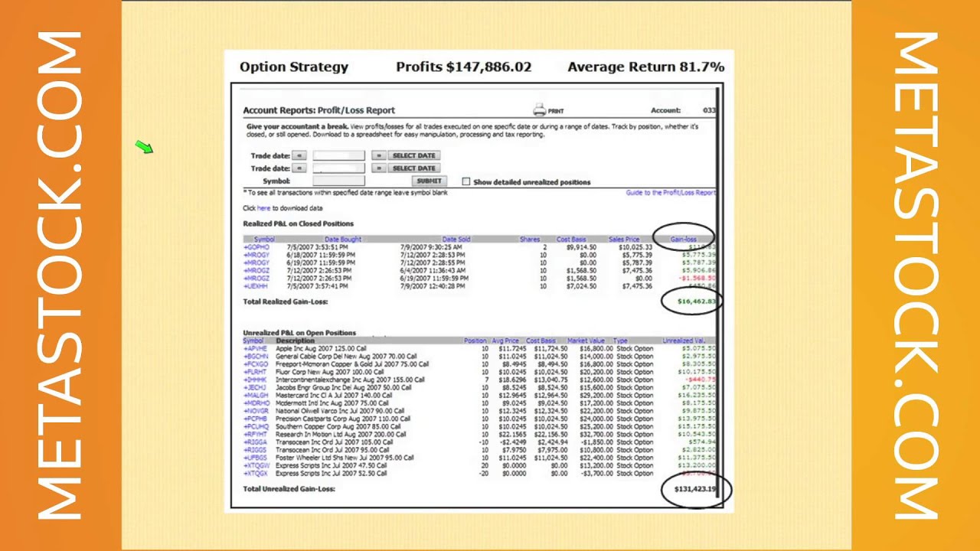Click the 'Profits $147,886.02' heading text
This screenshot has height=551, width=980.
[x=464, y=67]
